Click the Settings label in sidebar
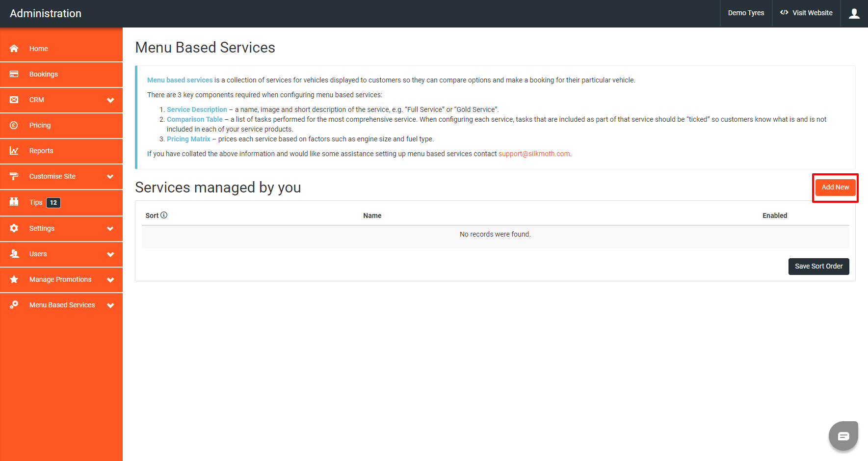The height and width of the screenshot is (461, 868). [x=42, y=228]
